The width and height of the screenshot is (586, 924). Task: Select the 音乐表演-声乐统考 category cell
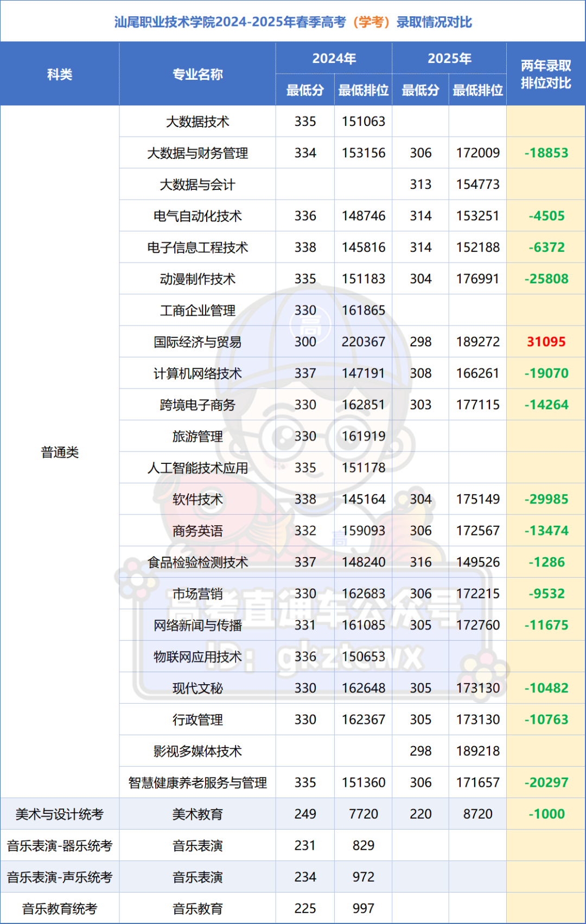(x=60, y=877)
